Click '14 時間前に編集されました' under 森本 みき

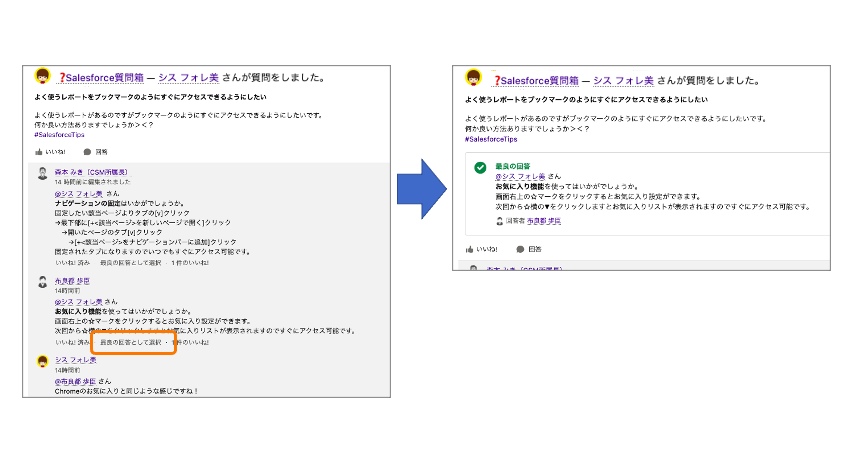92,182
